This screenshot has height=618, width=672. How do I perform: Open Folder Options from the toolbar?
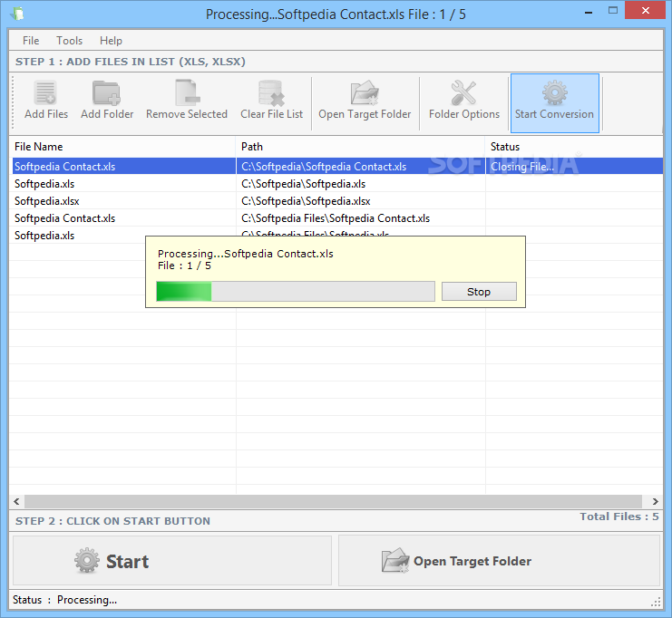click(464, 101)
